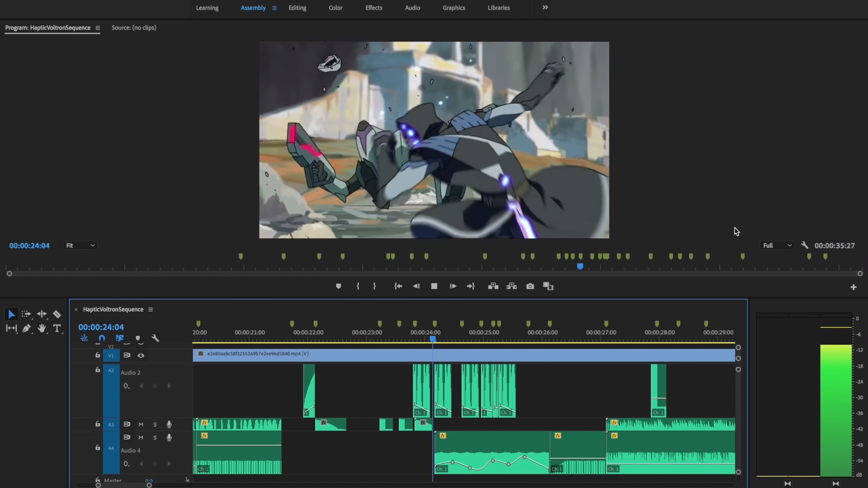
Task: Expand the workspace overflow chevrons
Action: pyautogui.click(x=545, y=8)
